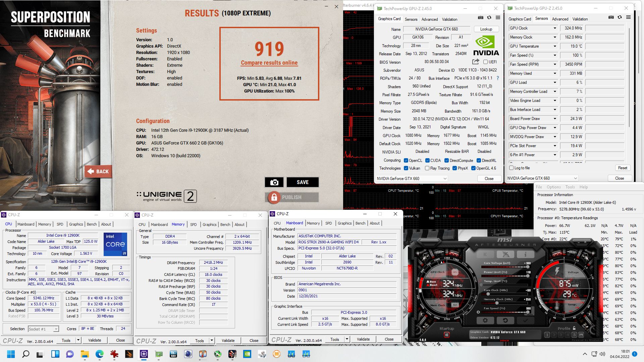Toggle Afterburner apply at Windows startup icon

tap(446, 335)
